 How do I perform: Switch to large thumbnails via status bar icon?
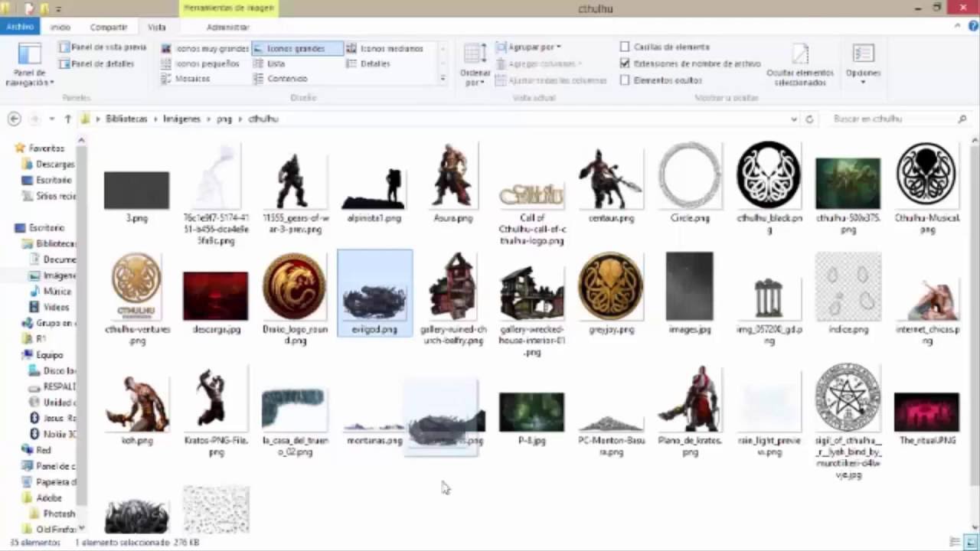point(970,542)
